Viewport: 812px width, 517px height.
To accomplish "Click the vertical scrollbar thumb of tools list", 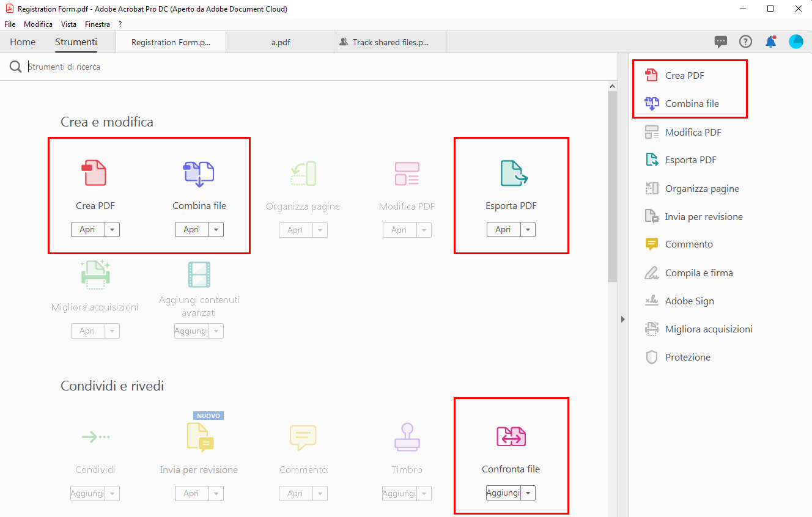I will click(x=612, y=188).
